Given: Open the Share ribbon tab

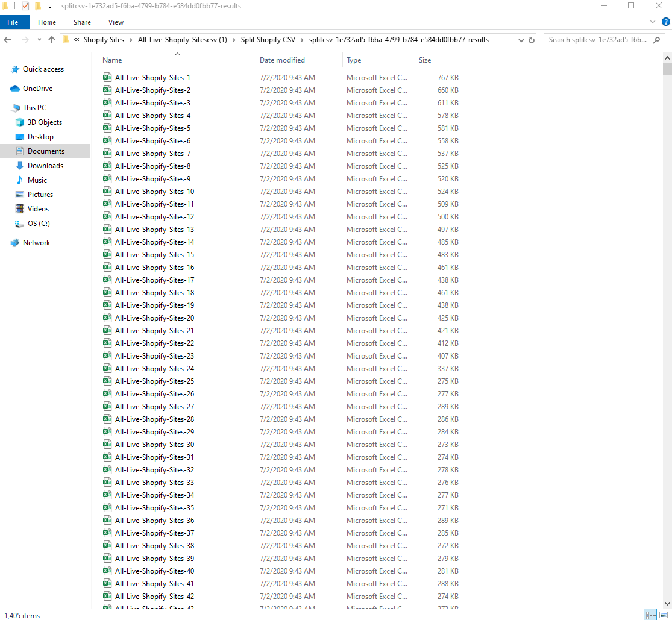Looking at the screenshot, I should point(82,22).
